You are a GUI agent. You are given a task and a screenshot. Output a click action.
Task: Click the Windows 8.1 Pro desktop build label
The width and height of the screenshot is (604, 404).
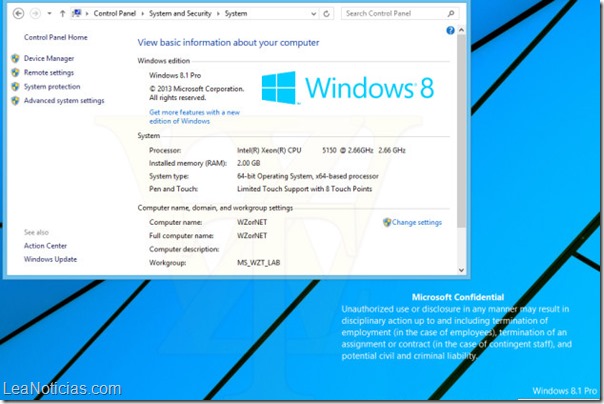(x=565, y=391)
